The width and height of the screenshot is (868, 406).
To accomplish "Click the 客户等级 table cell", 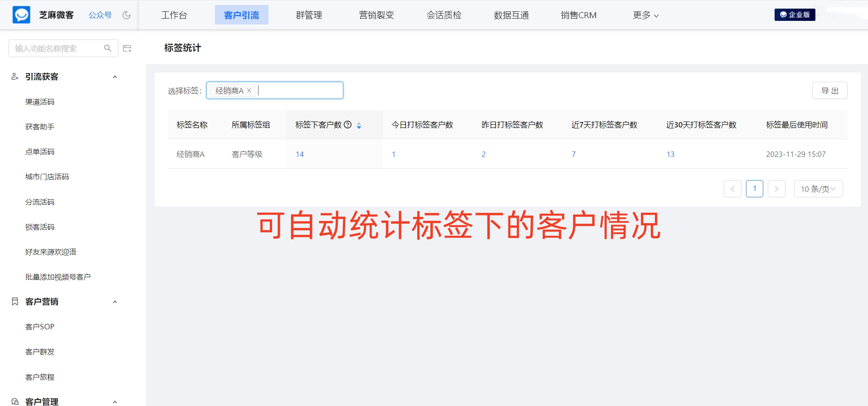I will pyautogui.click(x=247, y=154).
